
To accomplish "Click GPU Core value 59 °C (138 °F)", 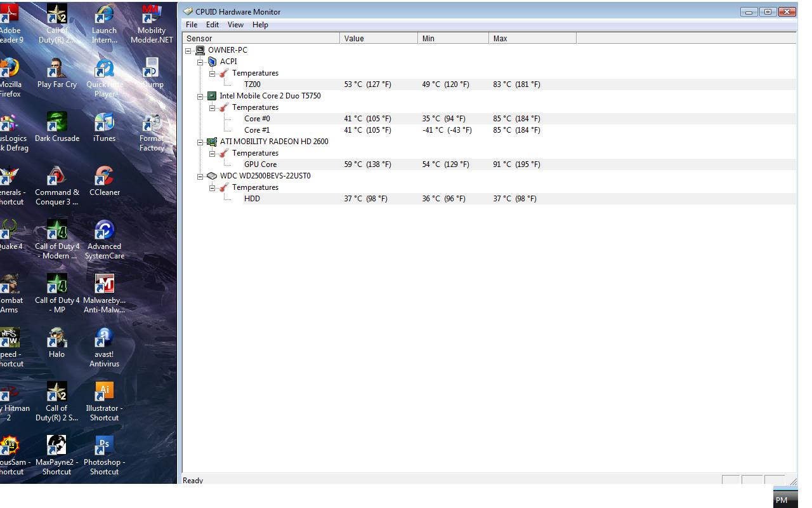I will tap(368, 164).
